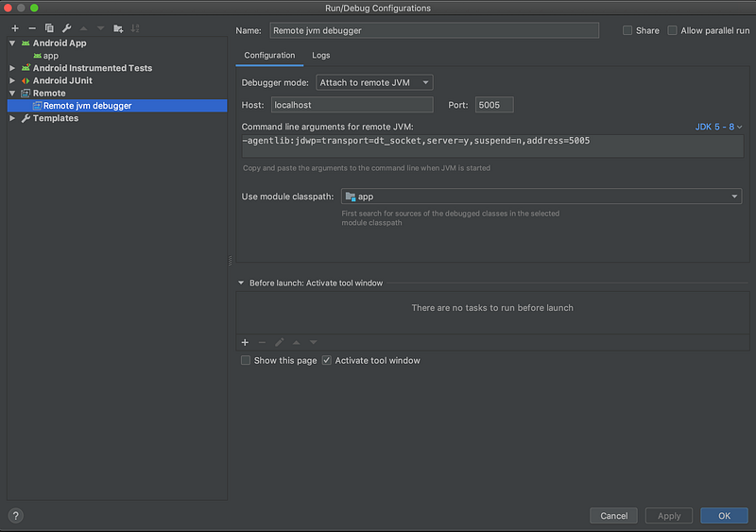
Task: Enable the Share checkbox
Action: (x=627, y=30)
